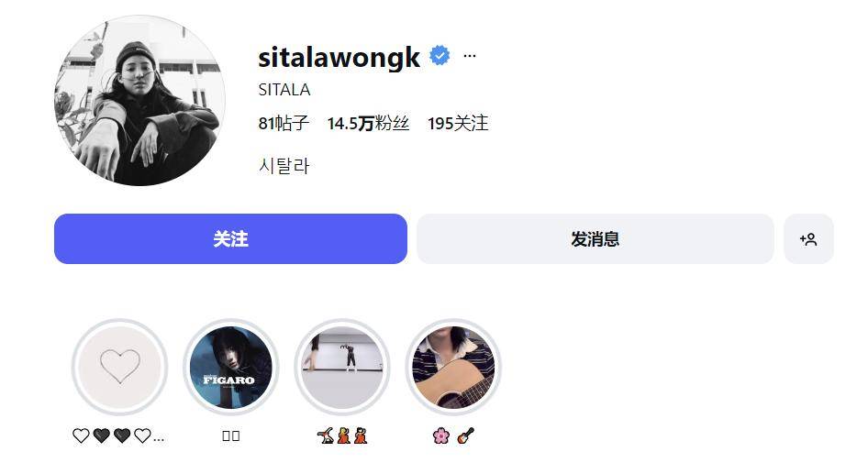Click the SITALA display name text
Viewport: 868px width, 463px height.
coord(284,90)
